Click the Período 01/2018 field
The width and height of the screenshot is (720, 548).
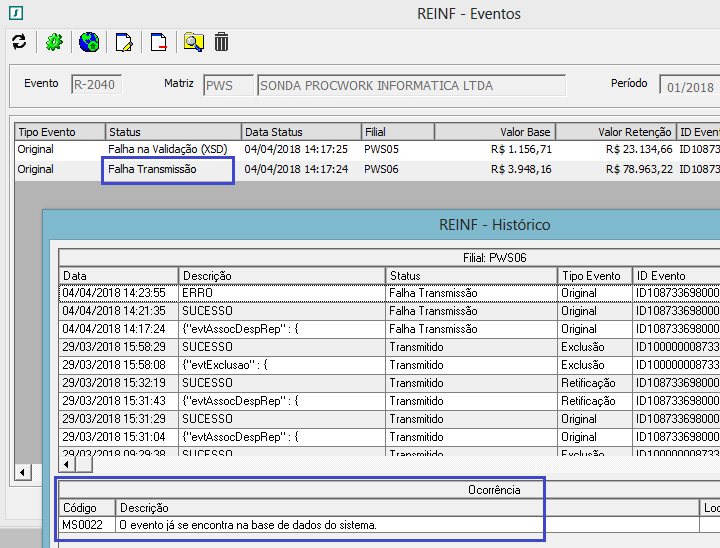point(688,87)
